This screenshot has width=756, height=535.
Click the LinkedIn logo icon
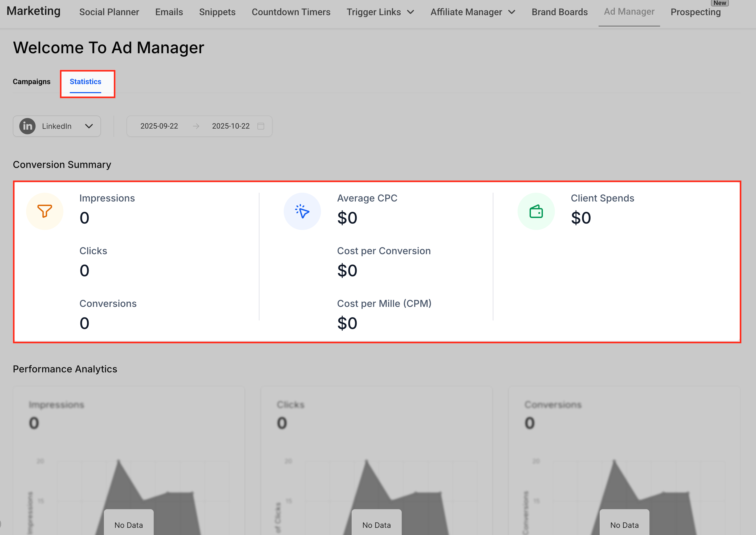click(x=27, y=126)
